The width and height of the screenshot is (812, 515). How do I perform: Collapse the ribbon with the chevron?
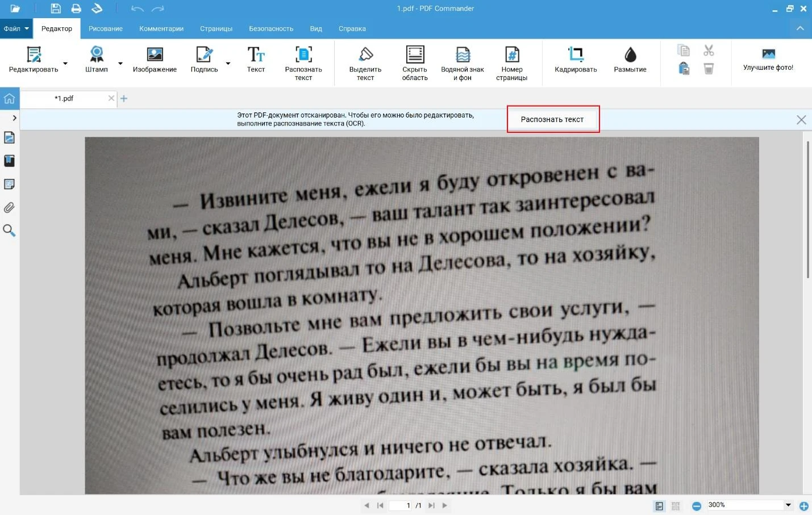point(800,28)
